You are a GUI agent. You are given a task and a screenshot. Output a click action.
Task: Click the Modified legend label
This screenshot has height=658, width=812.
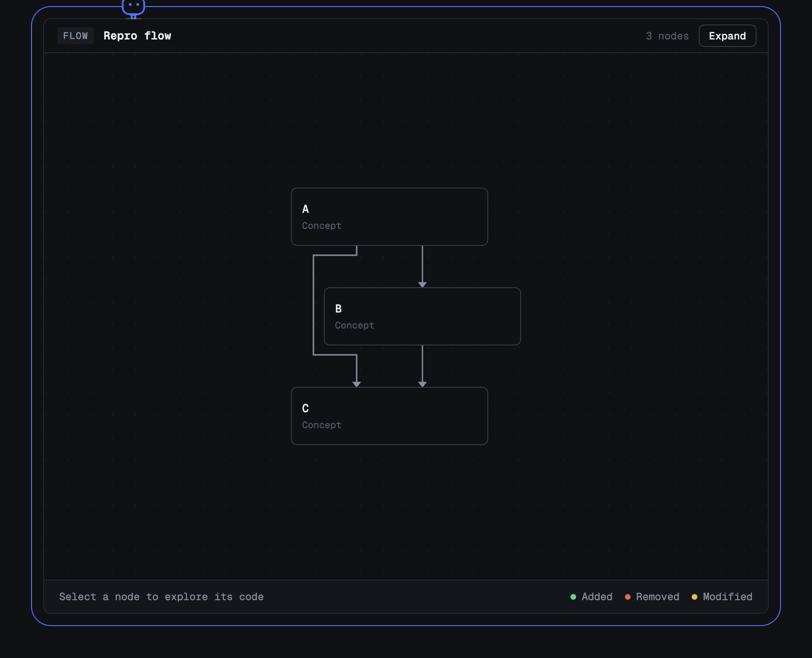(x=727, y=597)
